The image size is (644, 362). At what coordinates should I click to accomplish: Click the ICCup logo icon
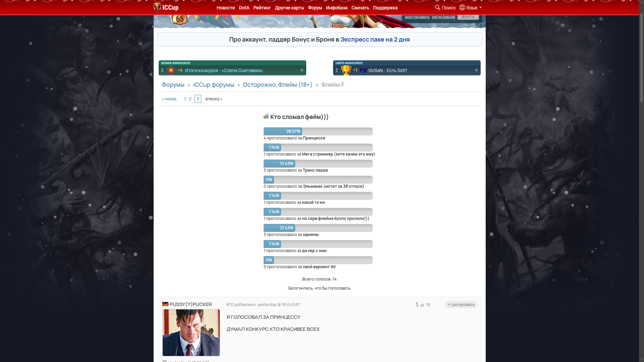pyautogui.click(x=157, y=7)
